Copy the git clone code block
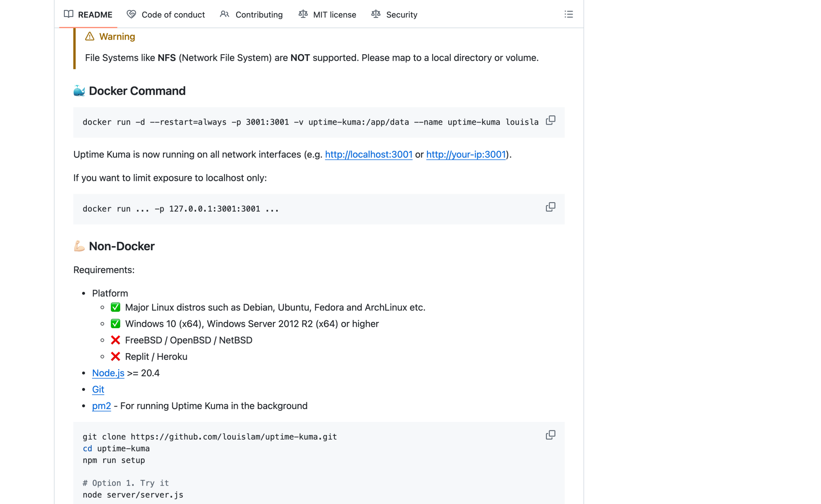821x504 pixels. (550, 435)
